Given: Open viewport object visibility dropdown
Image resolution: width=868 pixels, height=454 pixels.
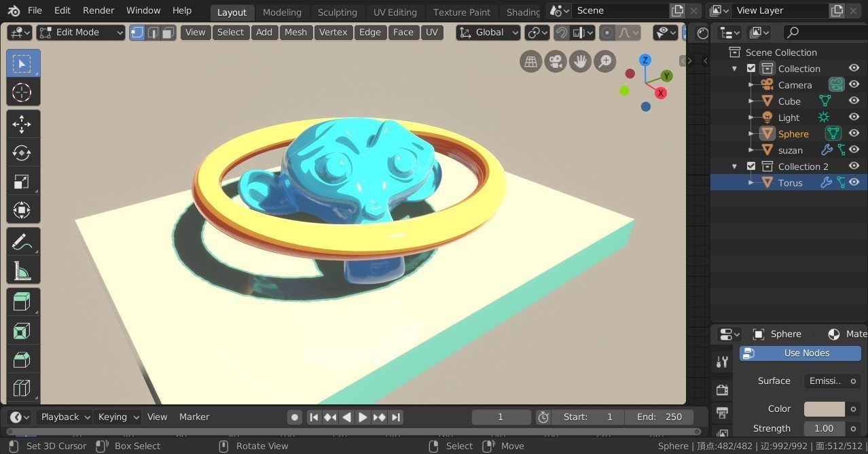Looking at the screenshot, I should (x=665, y=33).
